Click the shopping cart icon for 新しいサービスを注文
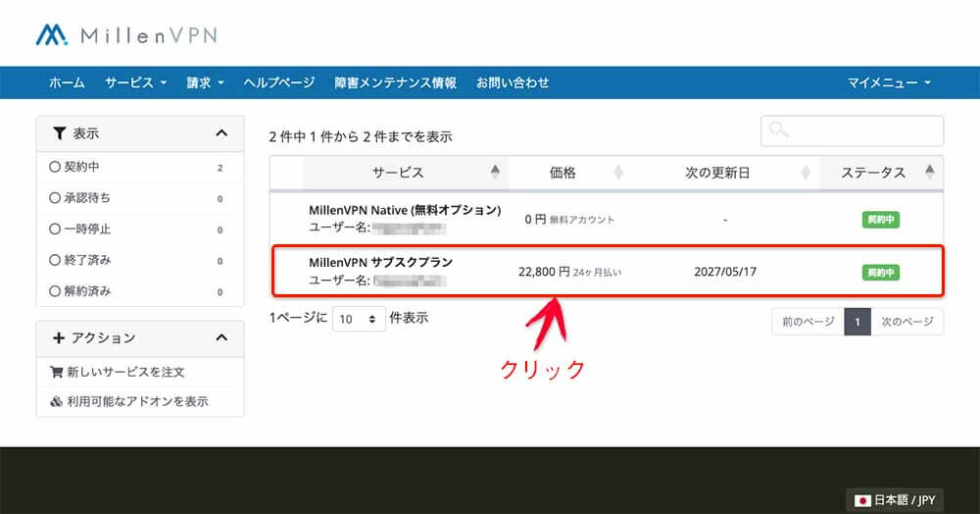This screenshot has width=980, height=514. (x=56, y=372)
